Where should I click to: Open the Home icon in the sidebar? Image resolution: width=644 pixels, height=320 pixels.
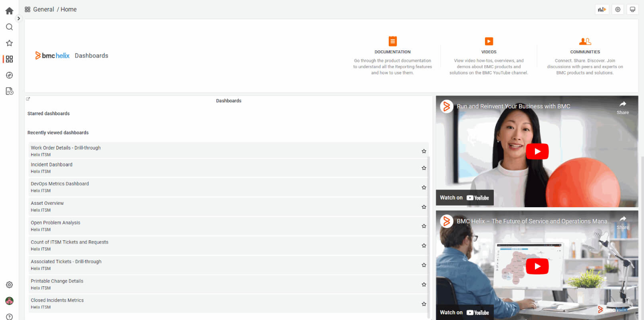[x=9, y=11]
